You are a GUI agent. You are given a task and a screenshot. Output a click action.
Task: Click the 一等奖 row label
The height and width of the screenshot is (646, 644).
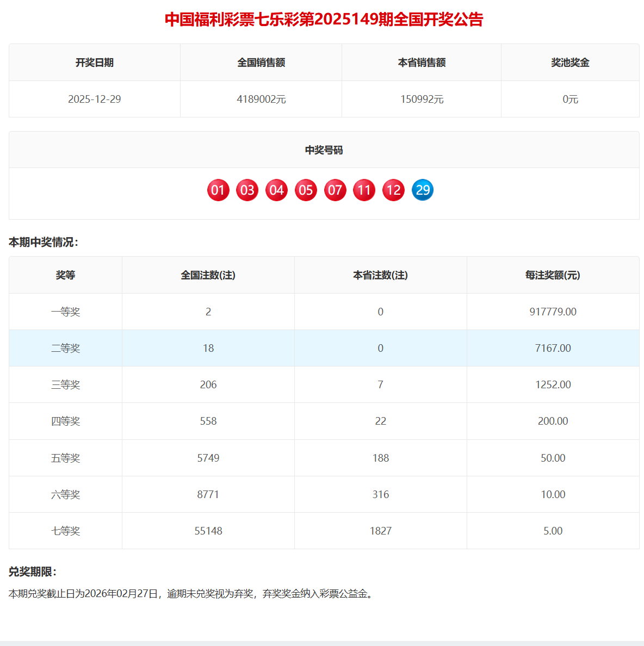(65, 312)
